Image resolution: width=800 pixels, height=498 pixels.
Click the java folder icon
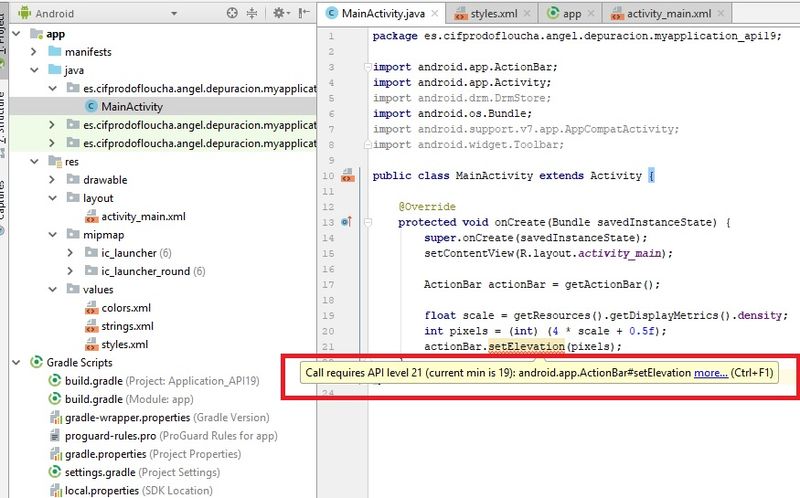click(55, 69)
